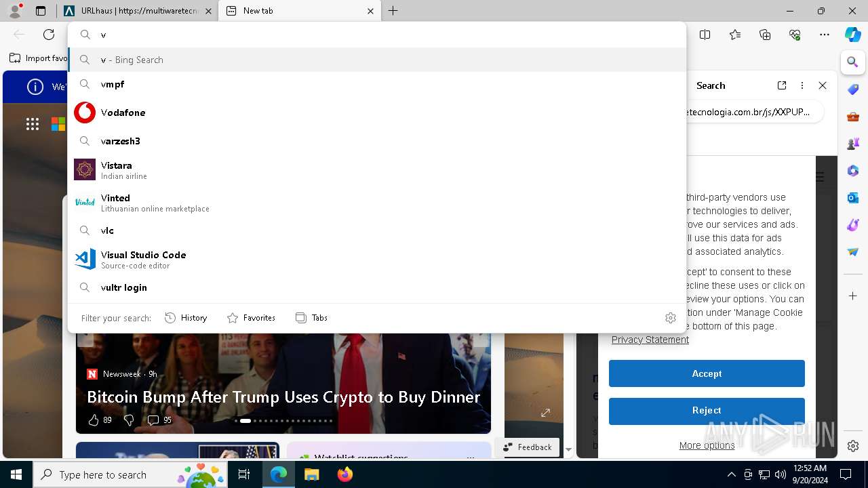The width and height of the screenshot is (868, 488).
Task: Open Search pane more options
Action: pos(802,85)
